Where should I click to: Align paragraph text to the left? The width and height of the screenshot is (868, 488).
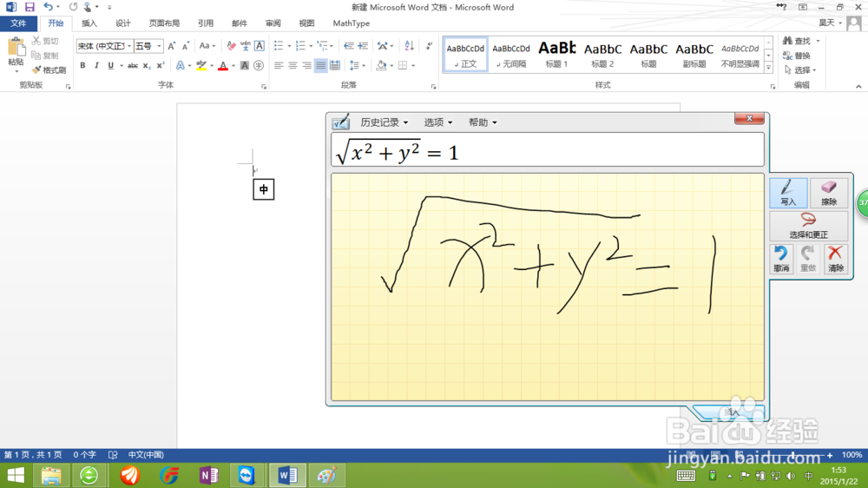coord(279,65)
